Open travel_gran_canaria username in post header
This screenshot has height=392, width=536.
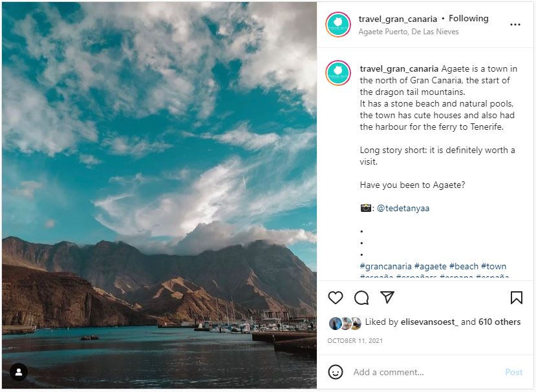coord(398,19)
